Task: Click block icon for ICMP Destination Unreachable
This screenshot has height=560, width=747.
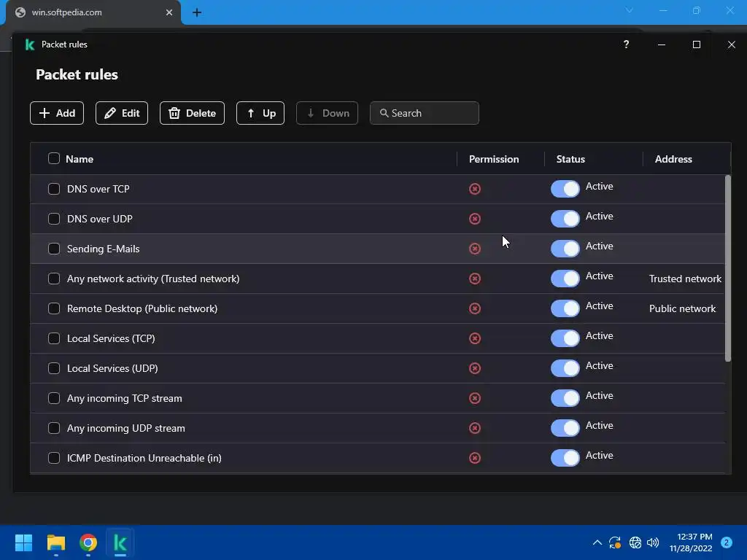Action: pos(474,458)
